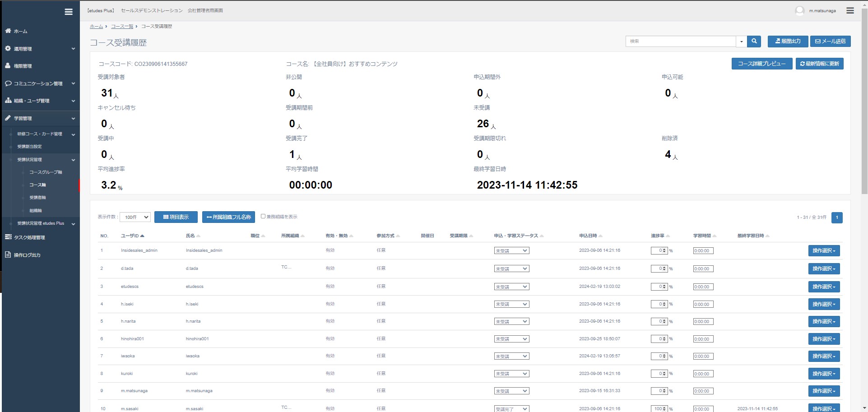
Task: Click the m.matsunaga user avatar
Action: click(800, 10)
